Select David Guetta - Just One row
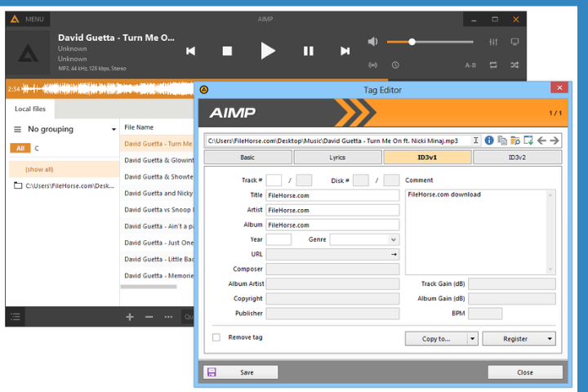The image size is (588, 392). pyautogui.click(x=157, y=243)
